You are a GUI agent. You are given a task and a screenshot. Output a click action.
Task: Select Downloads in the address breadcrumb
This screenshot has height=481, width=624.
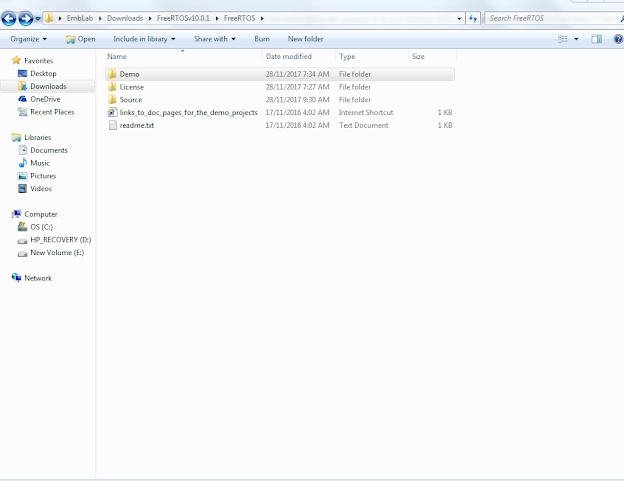pos(125,18)
